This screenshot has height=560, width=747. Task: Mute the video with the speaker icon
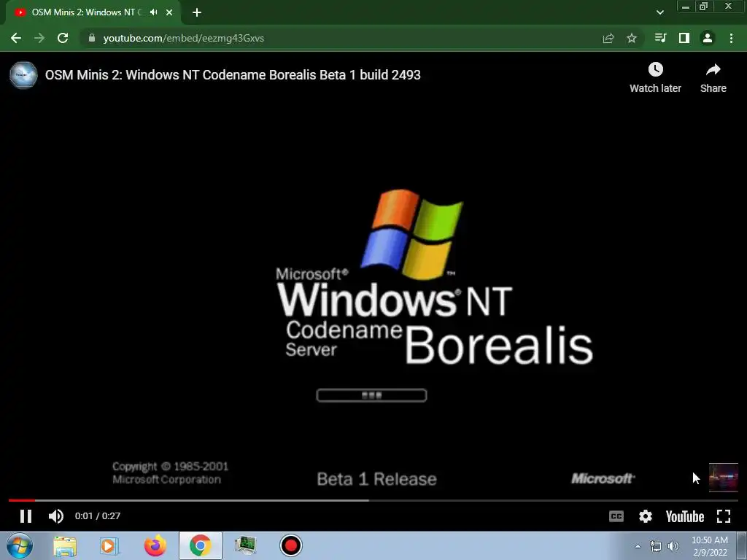coord(55,516)
